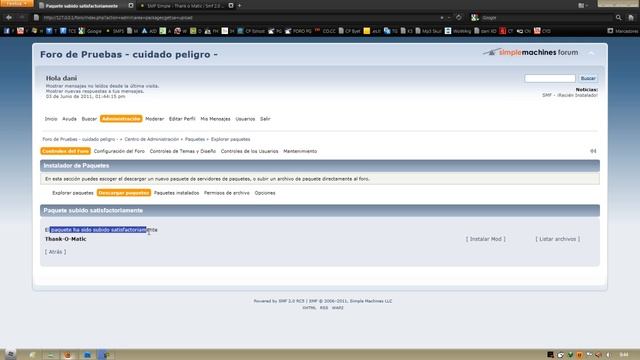Open the 'CP Byet' bookmark
This screenshot has height=360, width=640.
tap(350, 31)
